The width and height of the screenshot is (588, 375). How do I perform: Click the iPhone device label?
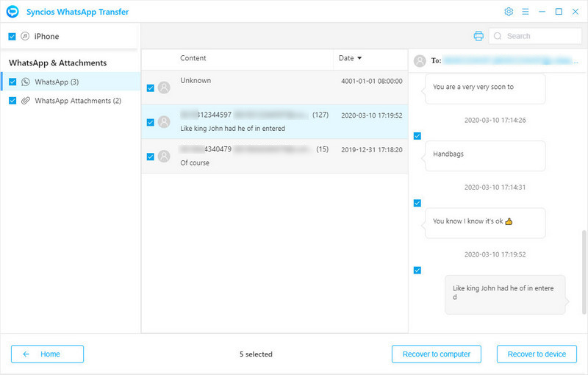46,36
